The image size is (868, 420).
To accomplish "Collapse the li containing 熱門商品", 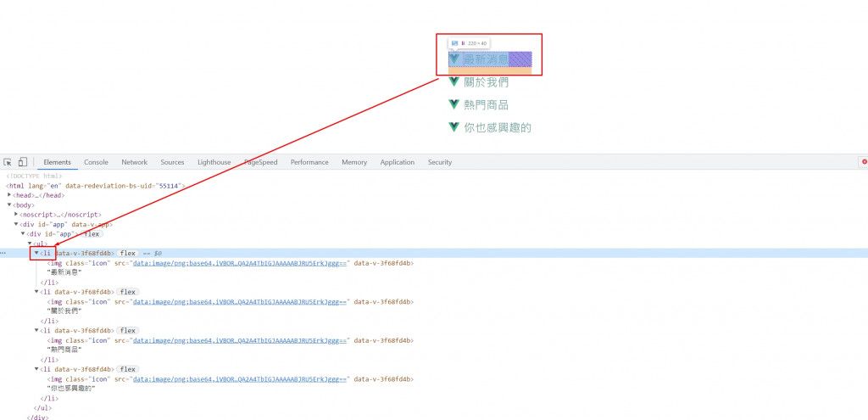I will click(x=37, y=330).
